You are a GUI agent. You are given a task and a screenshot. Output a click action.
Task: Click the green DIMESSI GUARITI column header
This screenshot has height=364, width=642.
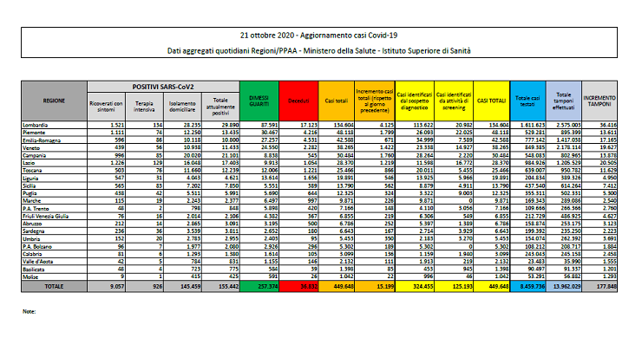(x=258, y=100)
